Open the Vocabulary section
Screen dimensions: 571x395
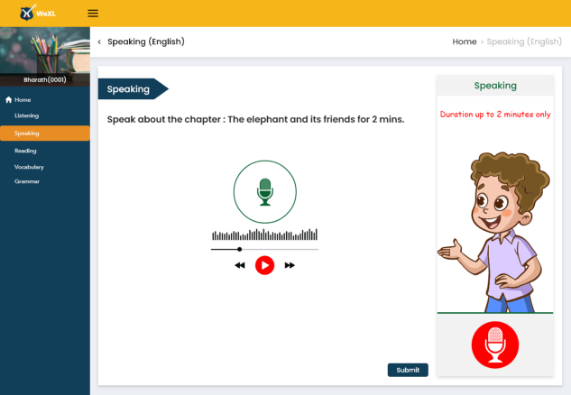point(29,167)
